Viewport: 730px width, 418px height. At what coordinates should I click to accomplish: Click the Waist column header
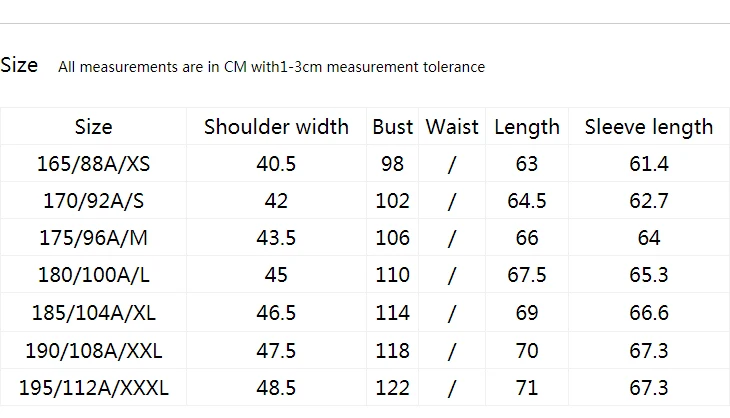(x=452, y=127)
